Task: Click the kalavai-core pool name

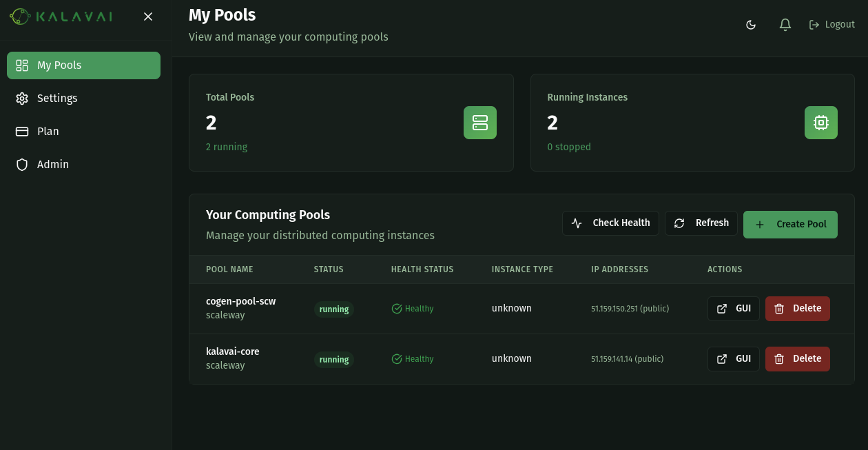Action: point(233,351)
